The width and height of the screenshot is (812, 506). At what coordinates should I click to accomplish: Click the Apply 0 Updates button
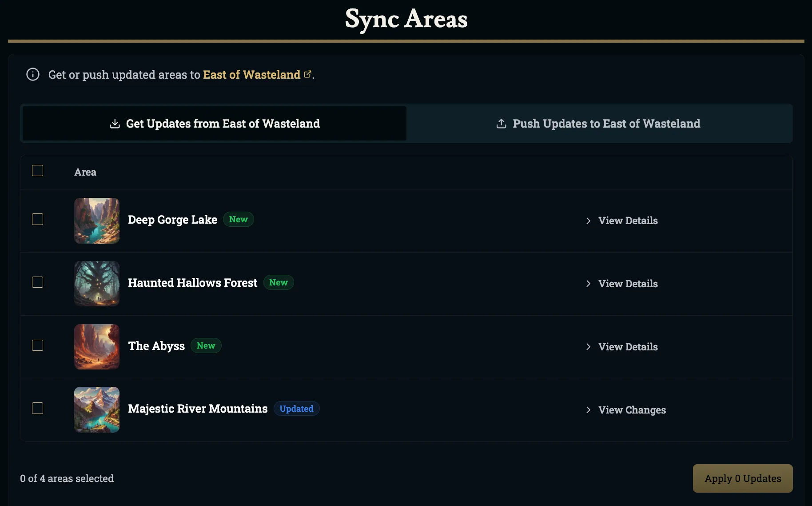coord(742,478)
